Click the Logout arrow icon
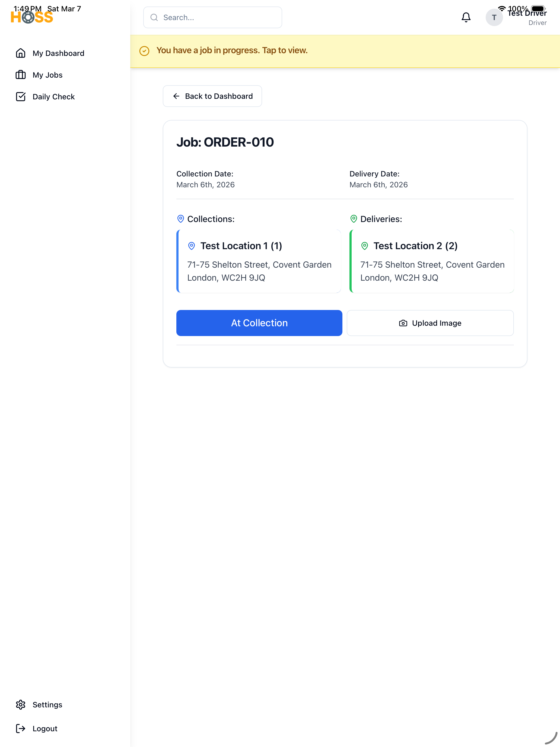Screen dimensions: 560x747 coord(21,729)
